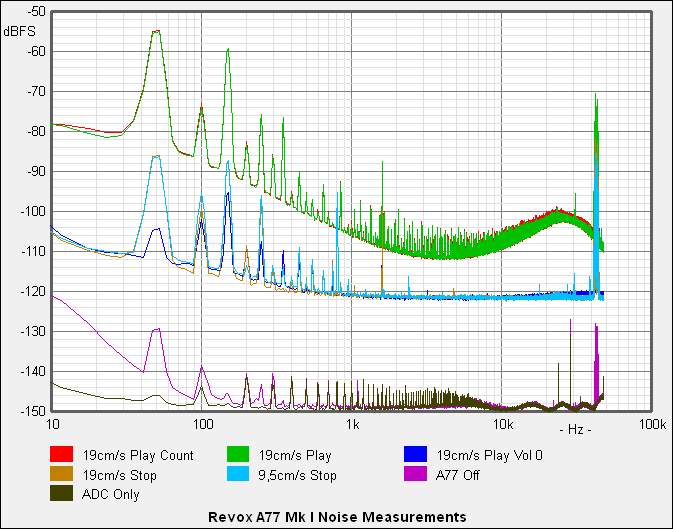Click the '100' x-axis frequency label
Viewport: 673px width, 529px height.
203,424
